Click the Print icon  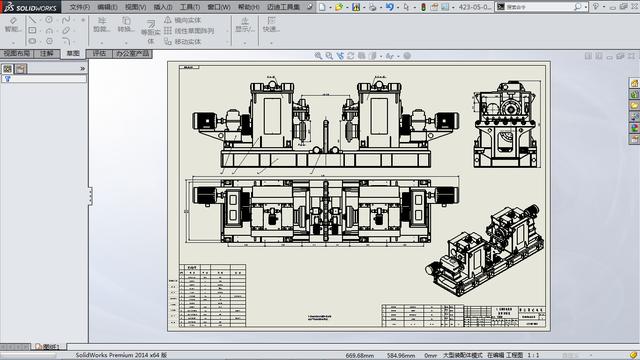[x=373, y=7]
